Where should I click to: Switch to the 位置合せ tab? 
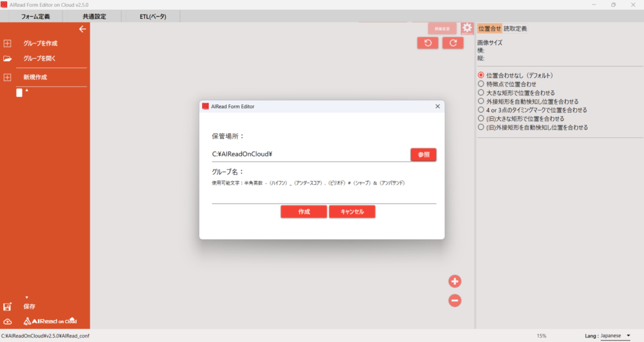pyautogui.click(x=489, y=28)
